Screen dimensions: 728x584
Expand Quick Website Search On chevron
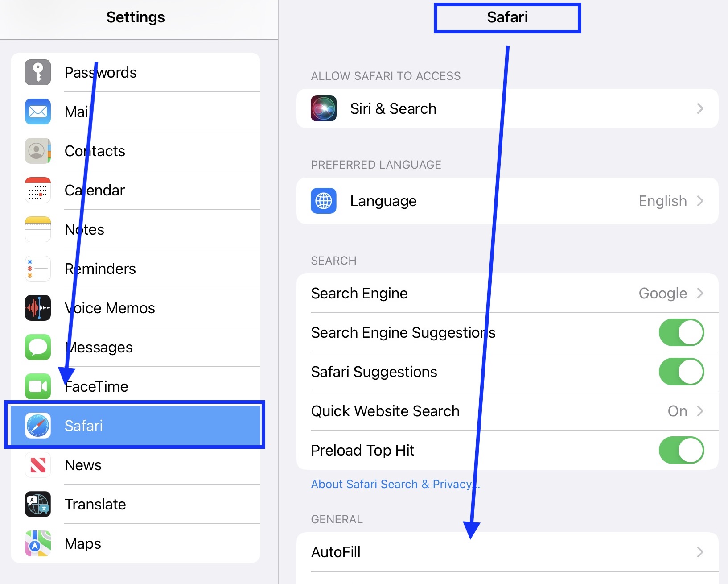700,411
